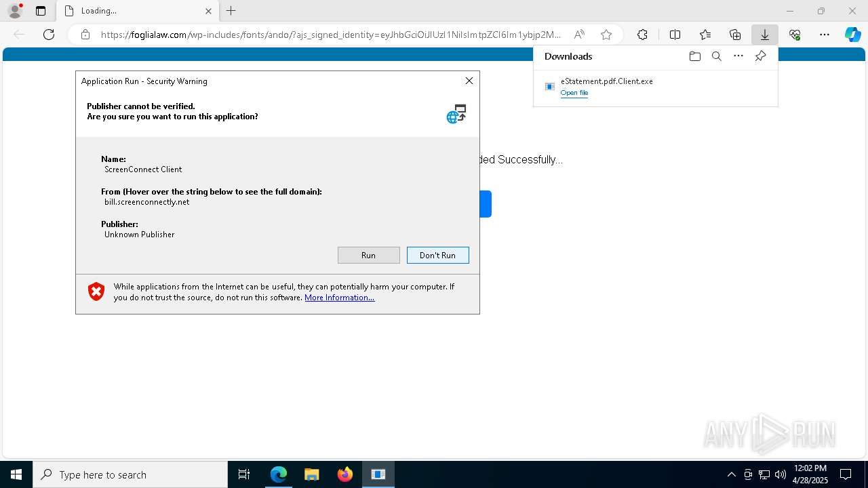The image size is (868, 488).
Task: Open the Windows Start menu
Action: (16, 474)
